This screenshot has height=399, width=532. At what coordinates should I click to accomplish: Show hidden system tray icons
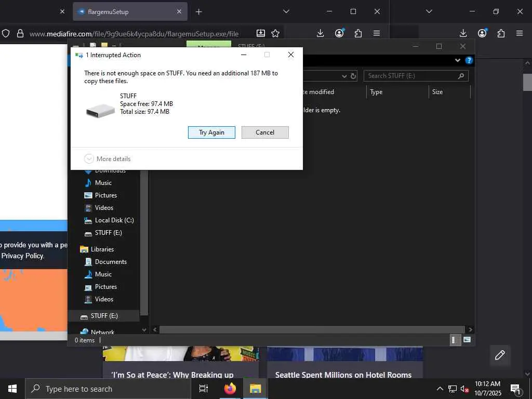[x=440, y=389]
